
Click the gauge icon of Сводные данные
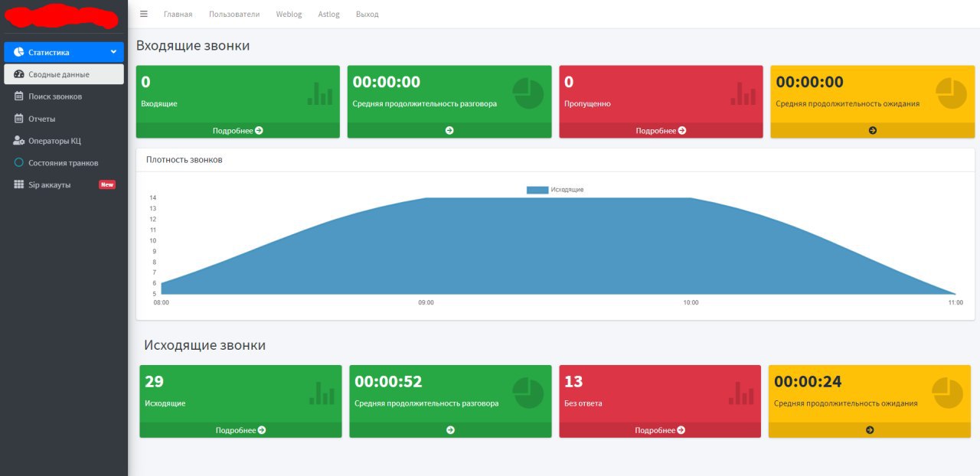tap(19, 74)
